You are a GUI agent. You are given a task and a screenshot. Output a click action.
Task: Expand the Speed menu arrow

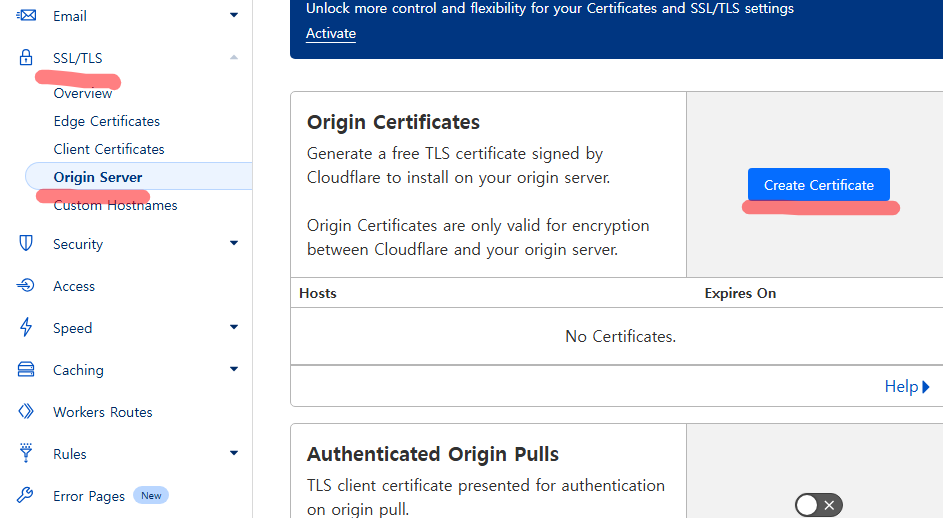(234, 327)
